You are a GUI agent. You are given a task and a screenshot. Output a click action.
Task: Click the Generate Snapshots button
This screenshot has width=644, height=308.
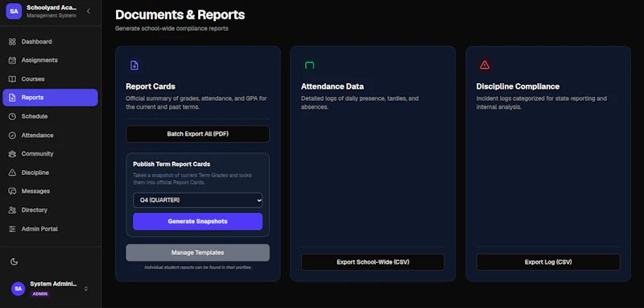197,221
